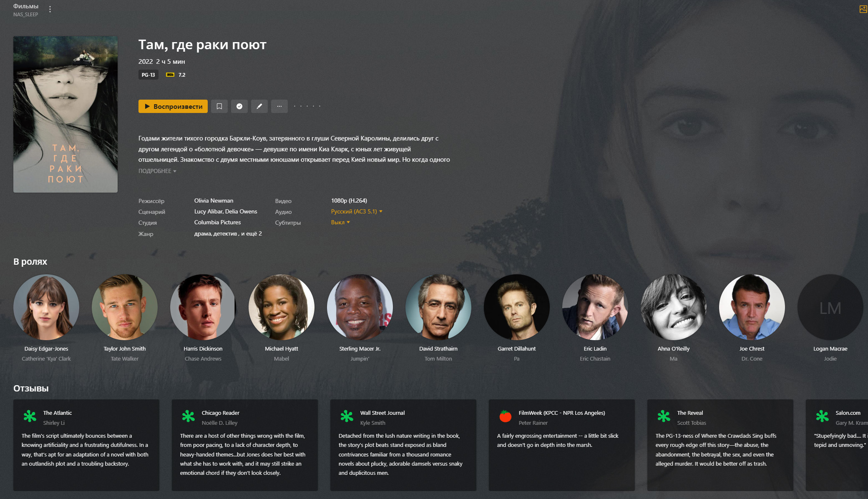Play the movie with Воспроизвести button
This screenshot has height=499, width=868.
click(x=173, y=106)
